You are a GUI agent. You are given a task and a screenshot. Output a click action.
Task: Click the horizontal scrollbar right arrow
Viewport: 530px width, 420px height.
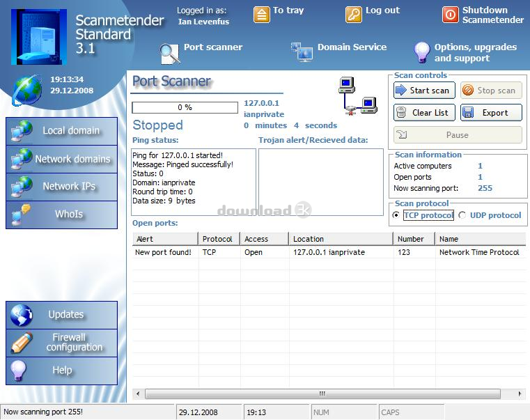point(520,394)
